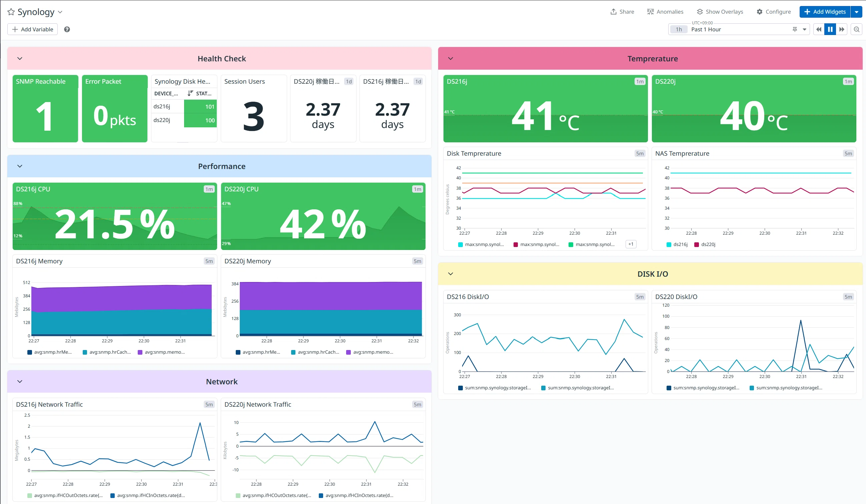Screen dimensions: 866x504
Task: Open the Synology dashboard title dropdown
Action: [x=60, y=12]
